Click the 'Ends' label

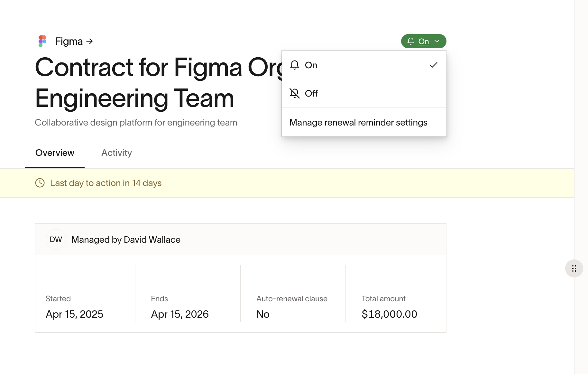click(160, 299)
